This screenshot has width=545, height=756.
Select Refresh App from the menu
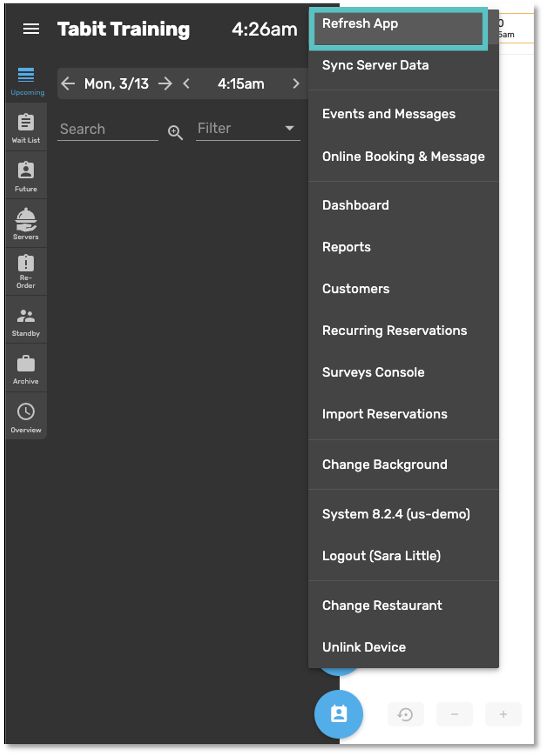coord(398,24)
